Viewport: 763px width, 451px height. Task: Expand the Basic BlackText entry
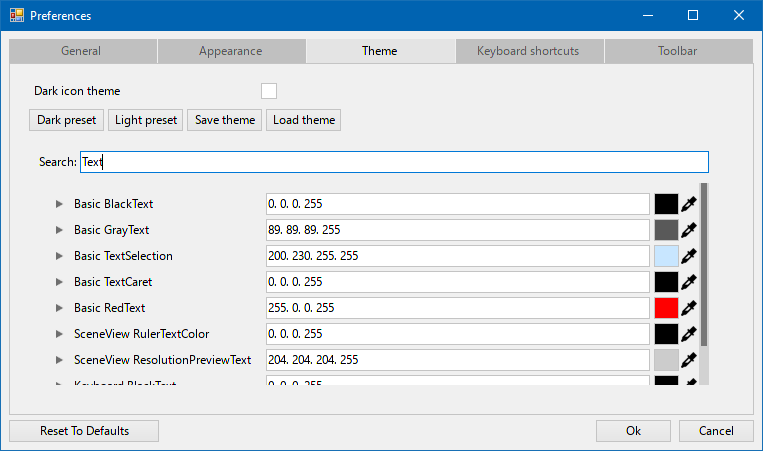point(59,204)
